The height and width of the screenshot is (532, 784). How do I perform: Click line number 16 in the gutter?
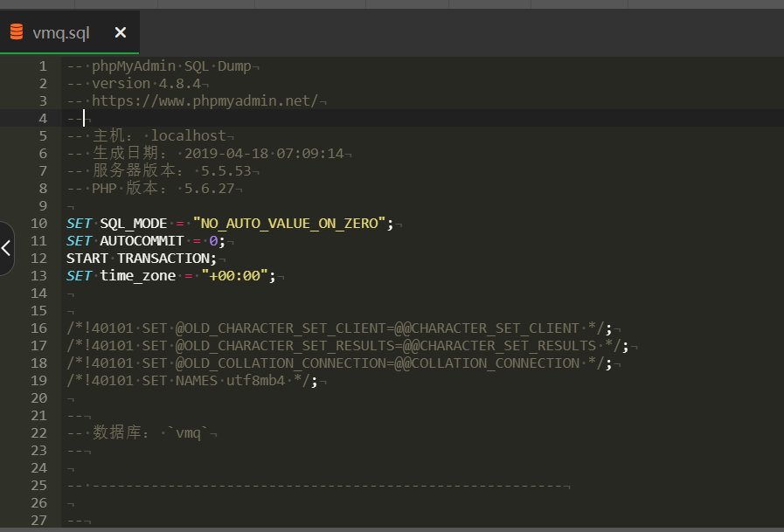pos(38,328)
